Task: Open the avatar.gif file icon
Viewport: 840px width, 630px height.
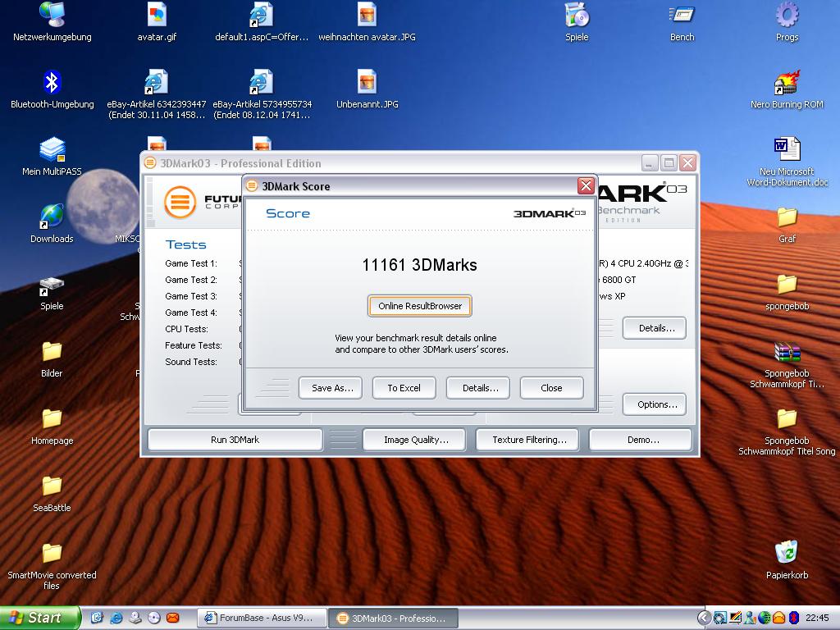Action: tap(157, 15)
